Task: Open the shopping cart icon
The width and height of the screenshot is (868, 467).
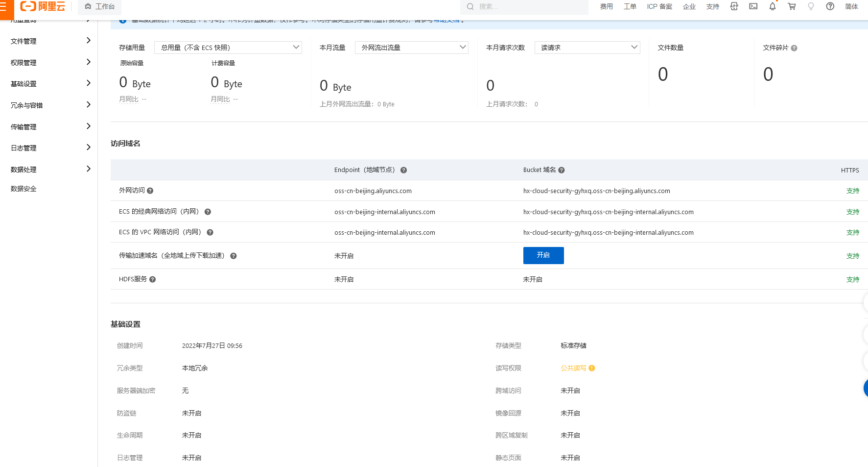Action: [792, 6]
